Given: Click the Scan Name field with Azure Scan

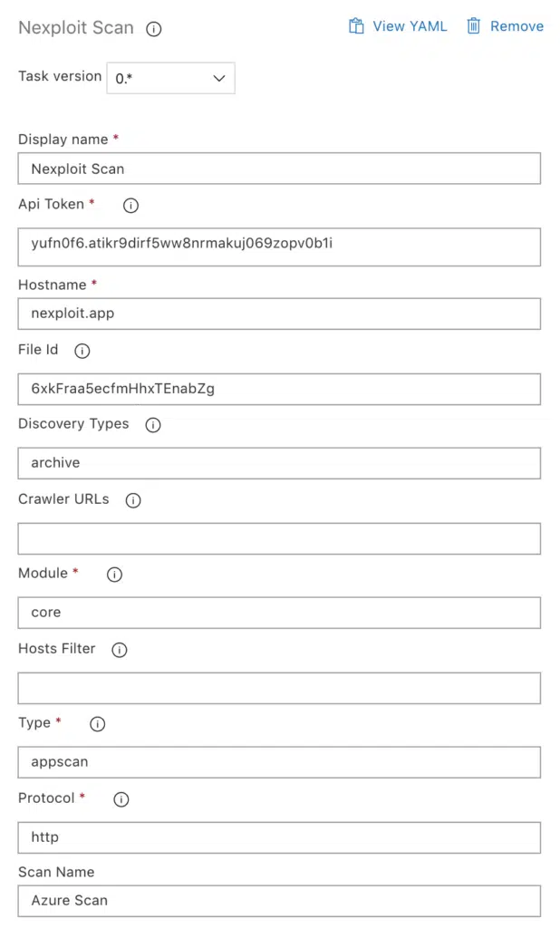Looking at the screenshot, I should coord(279,901).
